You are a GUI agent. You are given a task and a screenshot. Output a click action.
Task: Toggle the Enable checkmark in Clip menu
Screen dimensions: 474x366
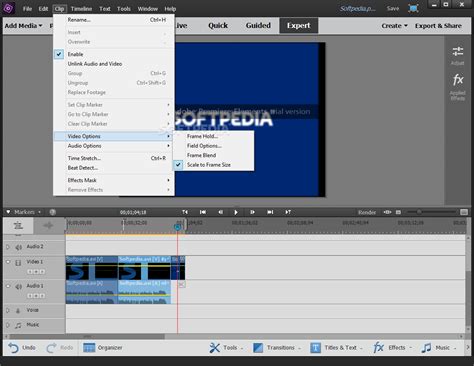pos(59,54)
